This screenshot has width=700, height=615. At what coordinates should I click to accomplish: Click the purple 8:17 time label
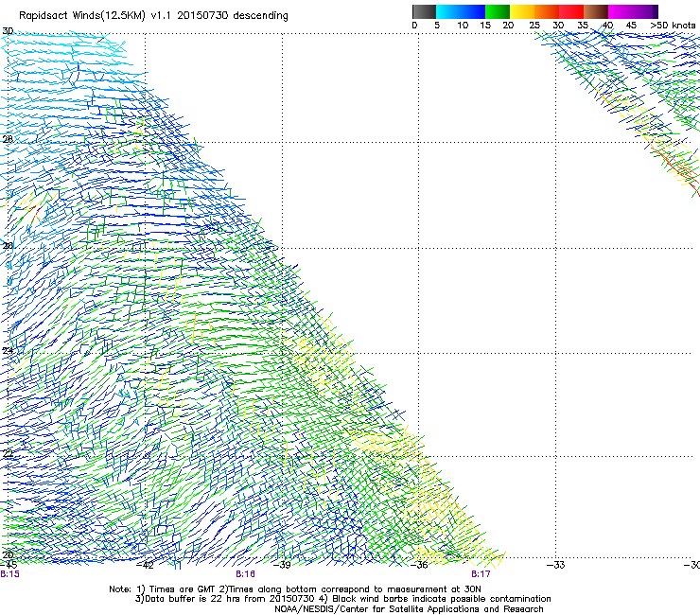click(481, 574)
